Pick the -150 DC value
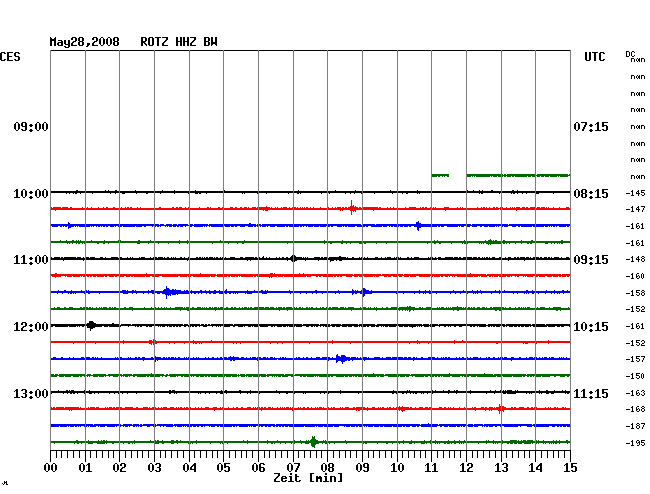Image resolution: width=650 pixels, height=494 pixels. 635,376
